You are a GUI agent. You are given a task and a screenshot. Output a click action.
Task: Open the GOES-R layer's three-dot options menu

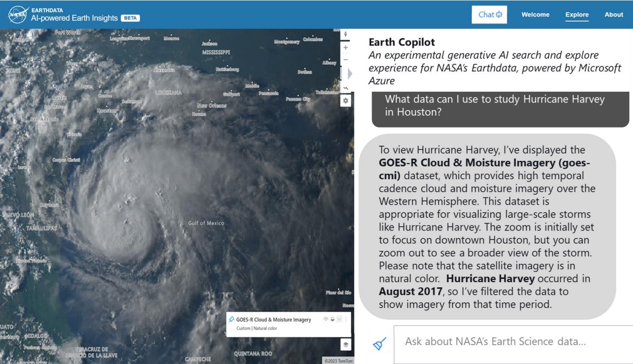[346, 319]
